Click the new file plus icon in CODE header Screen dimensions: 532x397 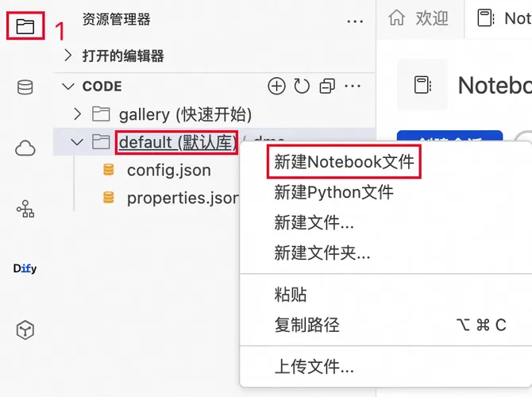[276, 86]
